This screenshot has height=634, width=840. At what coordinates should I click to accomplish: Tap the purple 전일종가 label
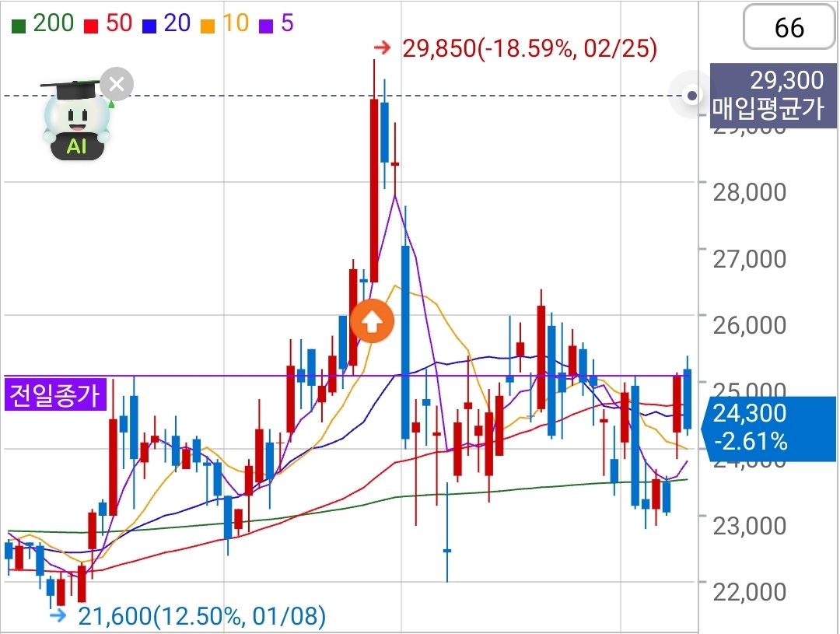(x=54, y=395)
